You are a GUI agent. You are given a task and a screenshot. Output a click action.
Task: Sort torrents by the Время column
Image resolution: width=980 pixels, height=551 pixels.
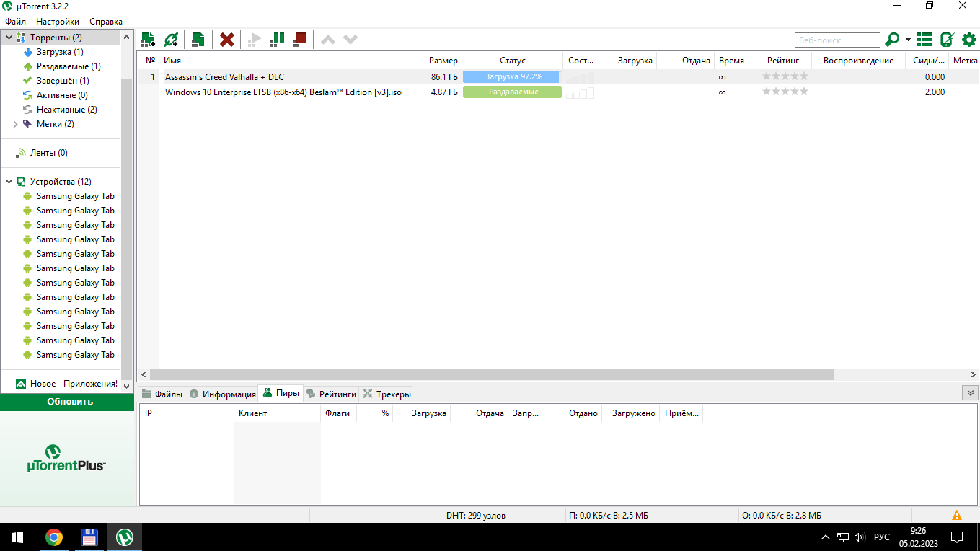coord(734,61)
